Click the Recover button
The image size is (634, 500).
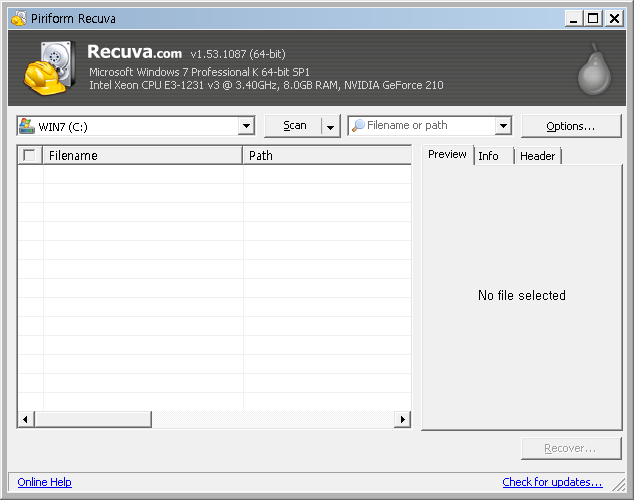tap(571, 448)
